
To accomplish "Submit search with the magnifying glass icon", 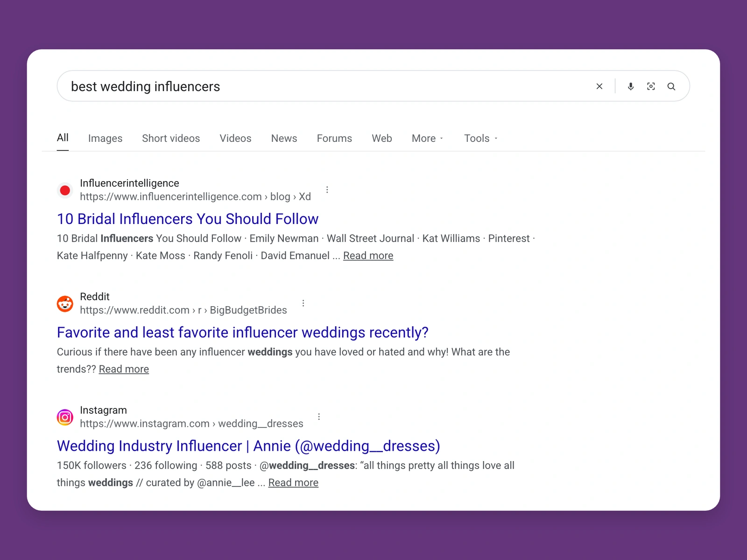I will [x=671, y=86].
